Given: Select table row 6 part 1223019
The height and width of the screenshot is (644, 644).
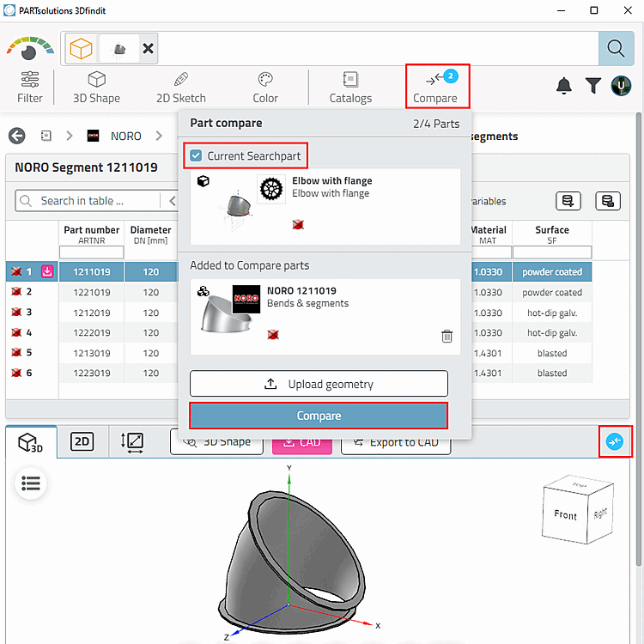Looking at the screenshot, I should (92, 373).
